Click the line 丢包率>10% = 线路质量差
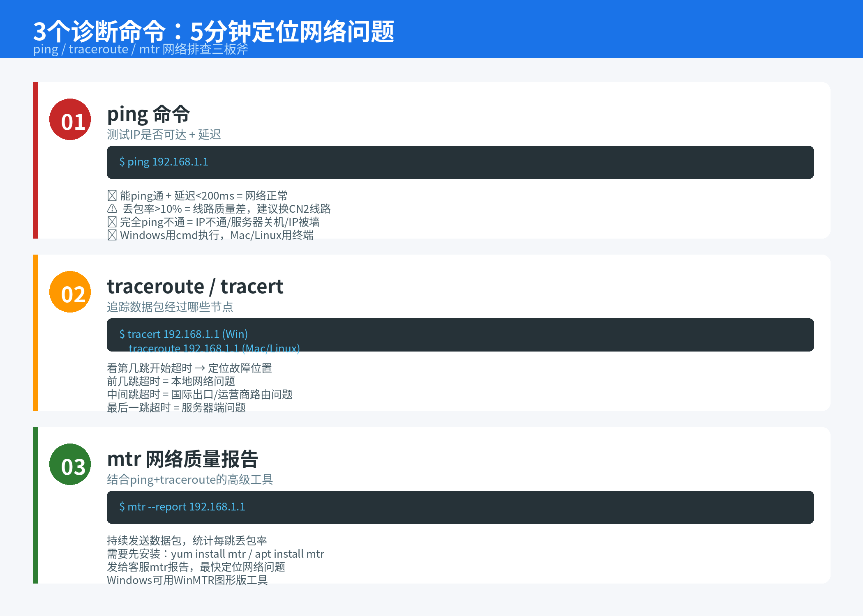Viewport: 863px width, 616px height. click(x=226, y=209)
